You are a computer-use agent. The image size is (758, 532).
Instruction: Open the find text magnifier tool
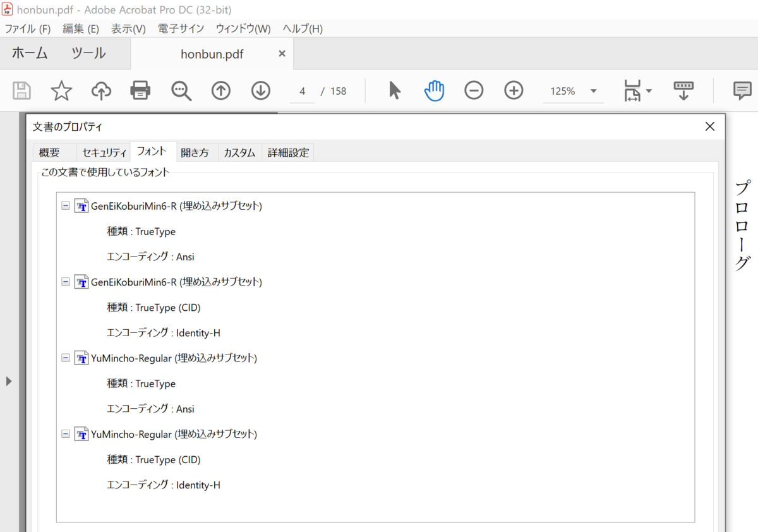(181, 91)
